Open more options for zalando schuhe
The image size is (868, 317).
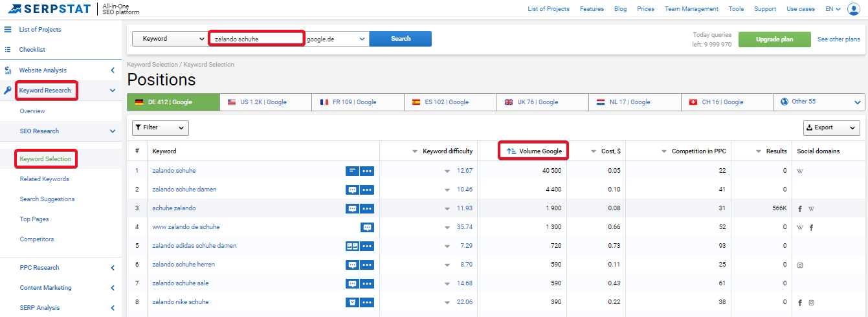pyautogui.click(x=367, y=171)
